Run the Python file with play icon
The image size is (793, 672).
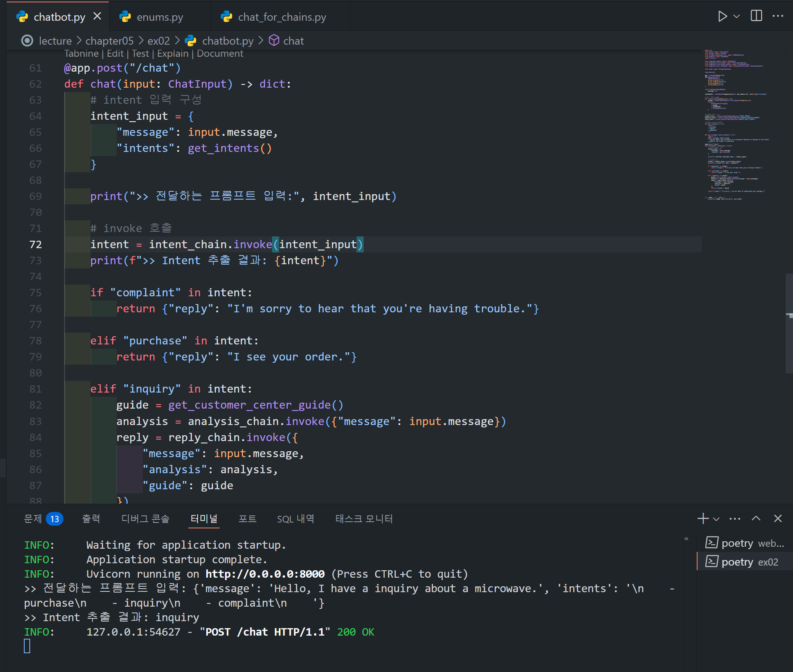pyautogui.click(x=722, y=16)
